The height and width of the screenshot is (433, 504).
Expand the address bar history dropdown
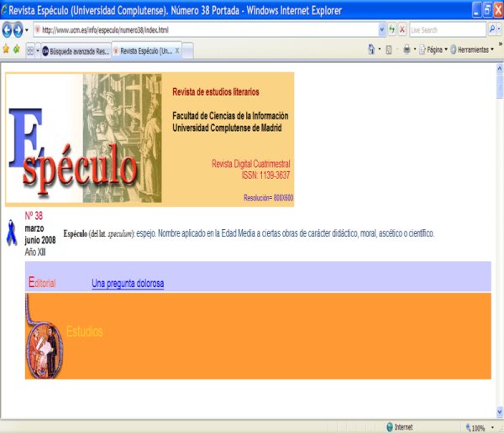click(382, 30)
